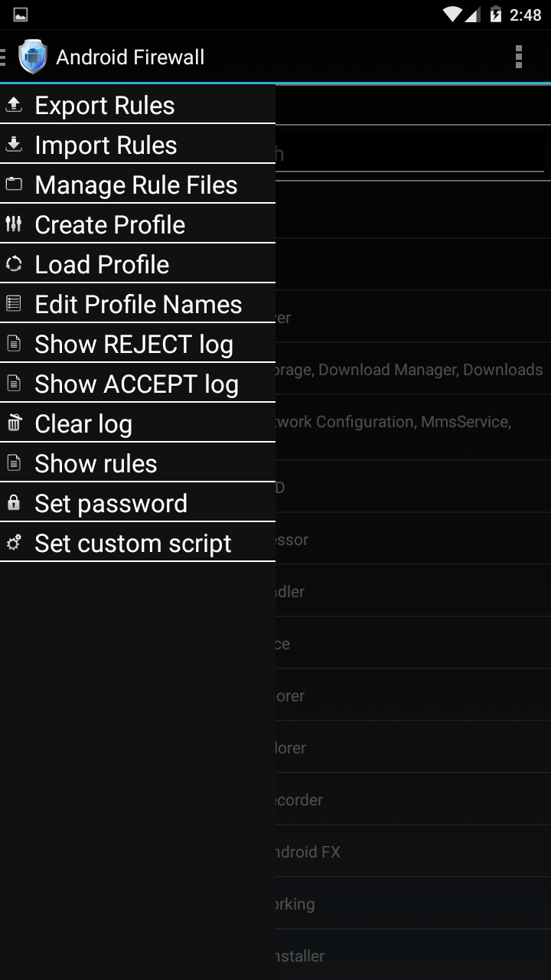Tap the Manage Rule Files folder icon

click(14, 185)
